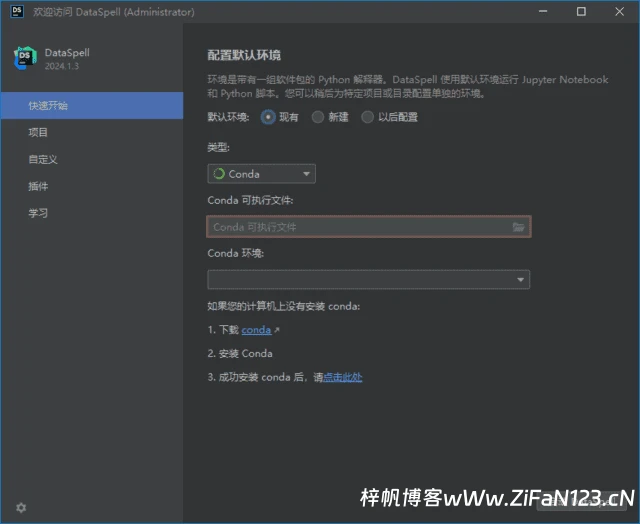Click the Conda ring icon in type selector
The image size is (640, 524).
218,174
